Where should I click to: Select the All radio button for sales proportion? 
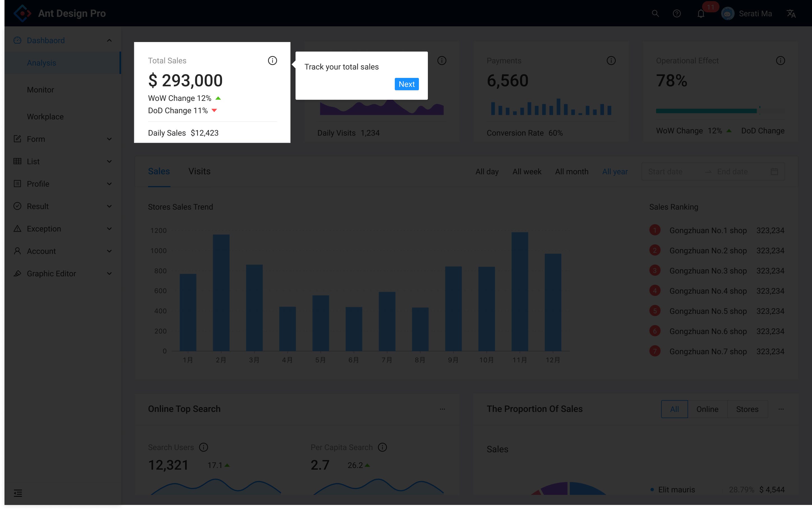(674, 409)
